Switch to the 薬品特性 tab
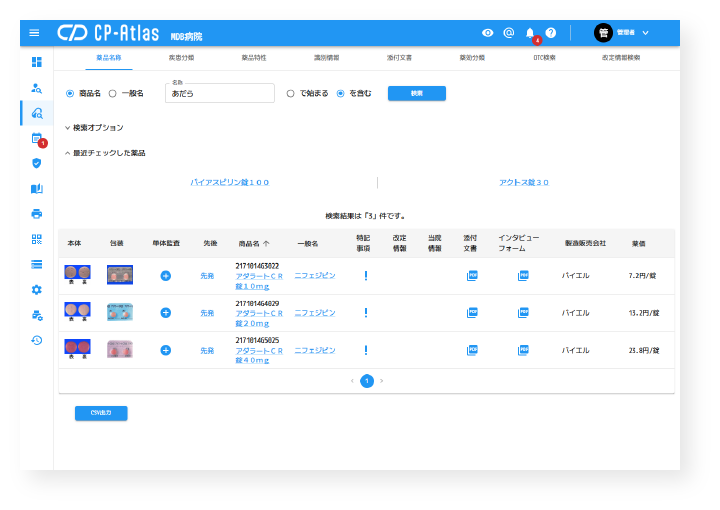 [254, 58]
